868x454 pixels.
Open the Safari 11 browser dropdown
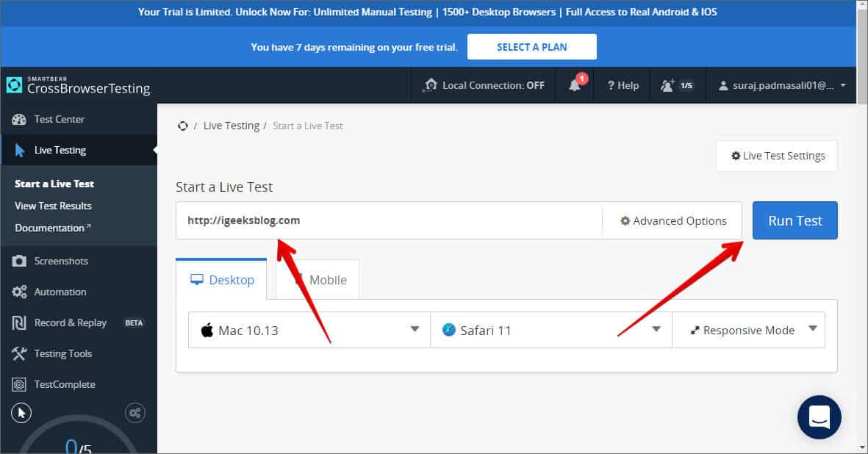click(x=551, y=330)
